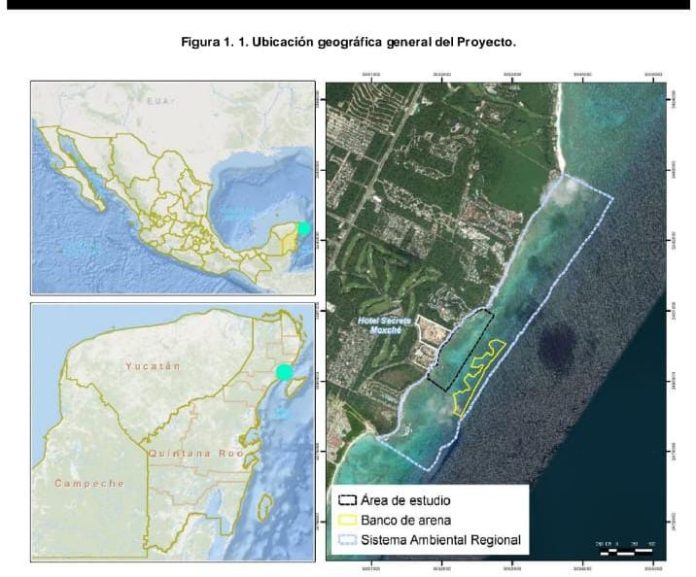Click the dark circular patch in the sea
Viewport: 696px width, 577px height.
click(555, 344)
